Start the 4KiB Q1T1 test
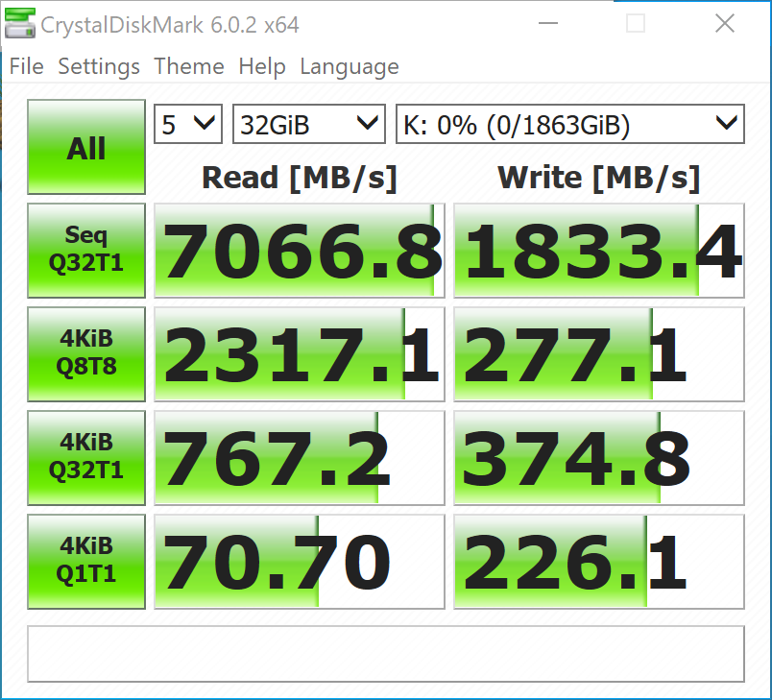772x700 pixels. (x=86, y=562)
